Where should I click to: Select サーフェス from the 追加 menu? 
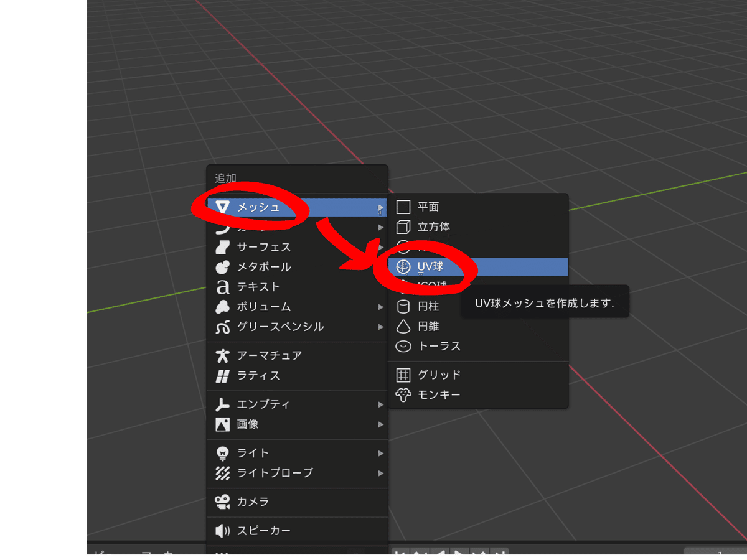coord(263,247)
